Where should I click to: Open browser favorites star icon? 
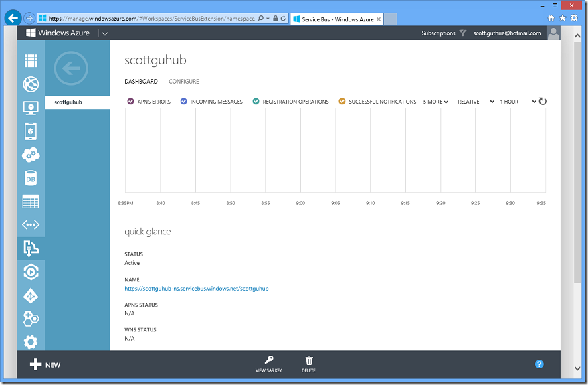click(563, 18)
